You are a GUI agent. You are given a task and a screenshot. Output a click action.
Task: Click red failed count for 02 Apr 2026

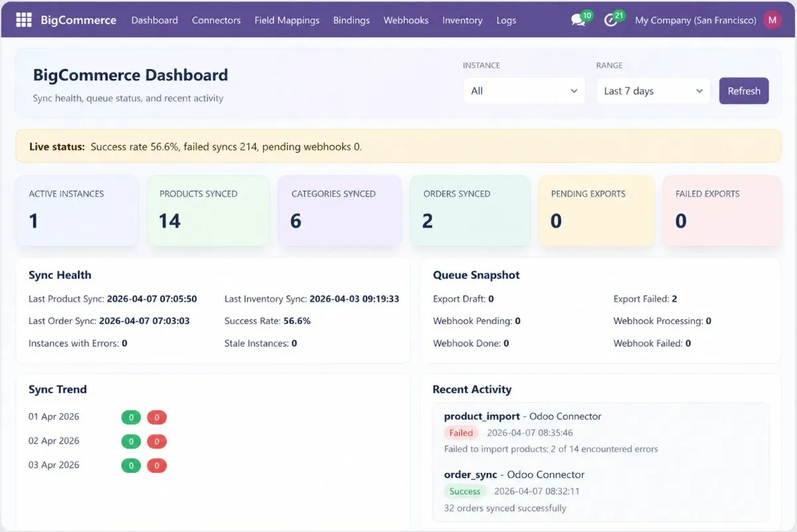point(157,442)
